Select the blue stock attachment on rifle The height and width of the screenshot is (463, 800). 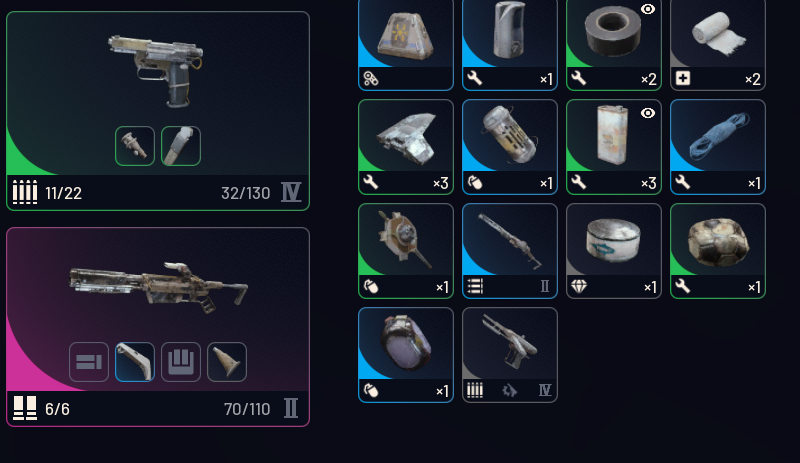135,362
